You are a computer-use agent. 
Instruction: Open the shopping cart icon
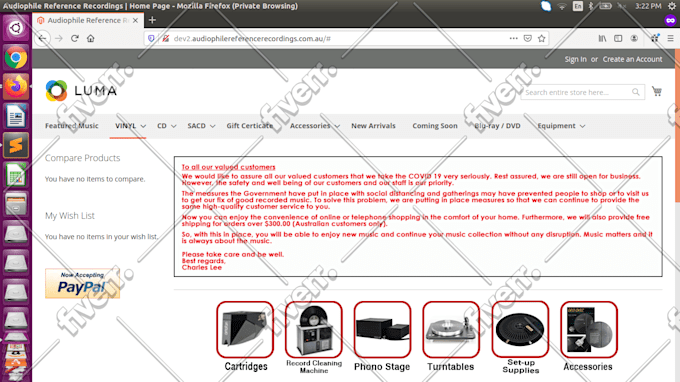[657, 91]
